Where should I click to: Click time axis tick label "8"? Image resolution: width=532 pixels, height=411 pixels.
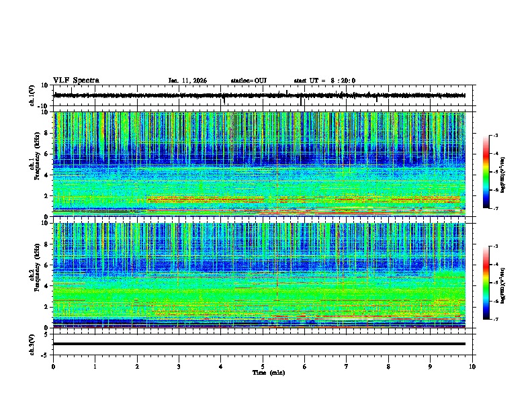(388, 367)
